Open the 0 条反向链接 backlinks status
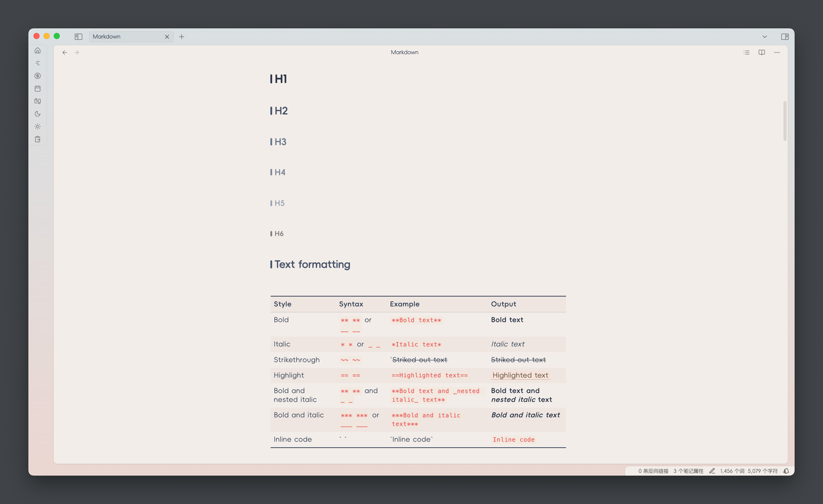This screenshot has width=823, height=504. pyautogui.click(x=653, y=471)
